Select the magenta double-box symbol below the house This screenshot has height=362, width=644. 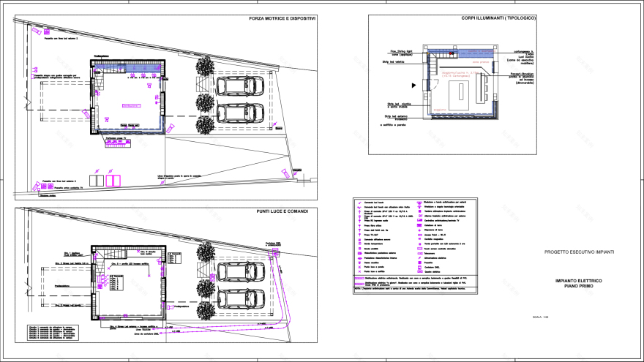pos(112,180)
